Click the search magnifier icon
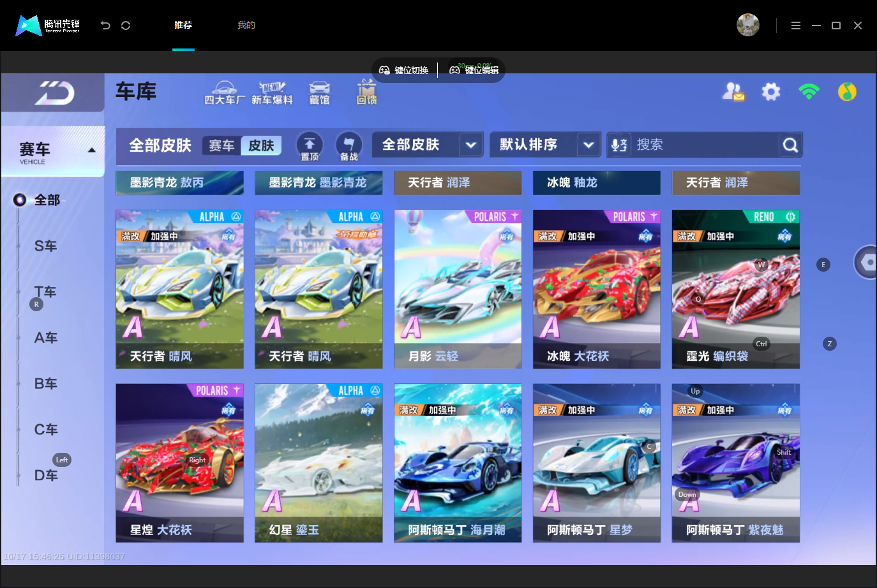The width and height of the screenshot is (877, 588). (790, 145)
